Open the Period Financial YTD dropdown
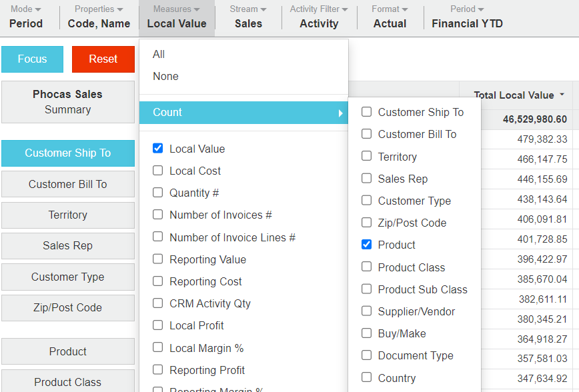Image resolution: width=579 pixels, height=392 pixels. click(467, 17)
